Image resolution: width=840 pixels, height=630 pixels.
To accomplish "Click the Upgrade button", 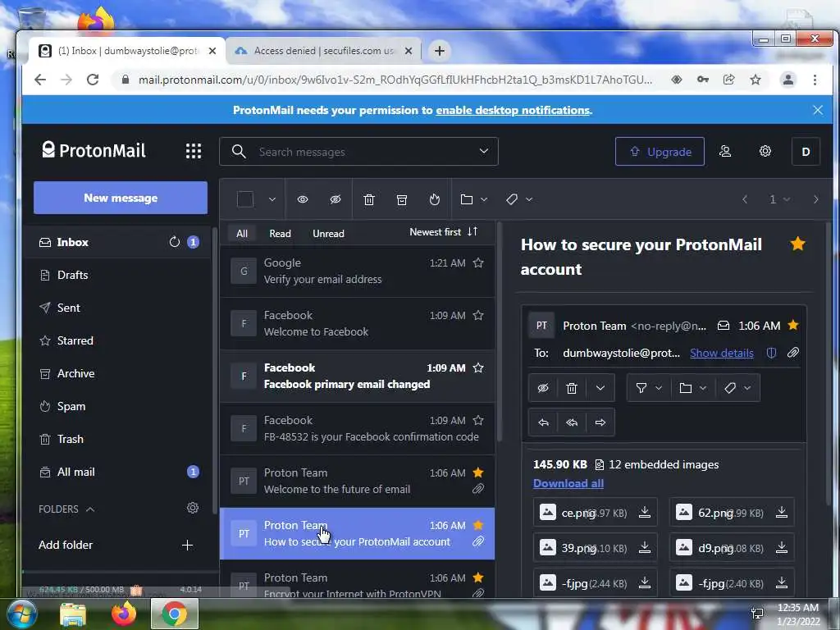I will tap(660, 152).
